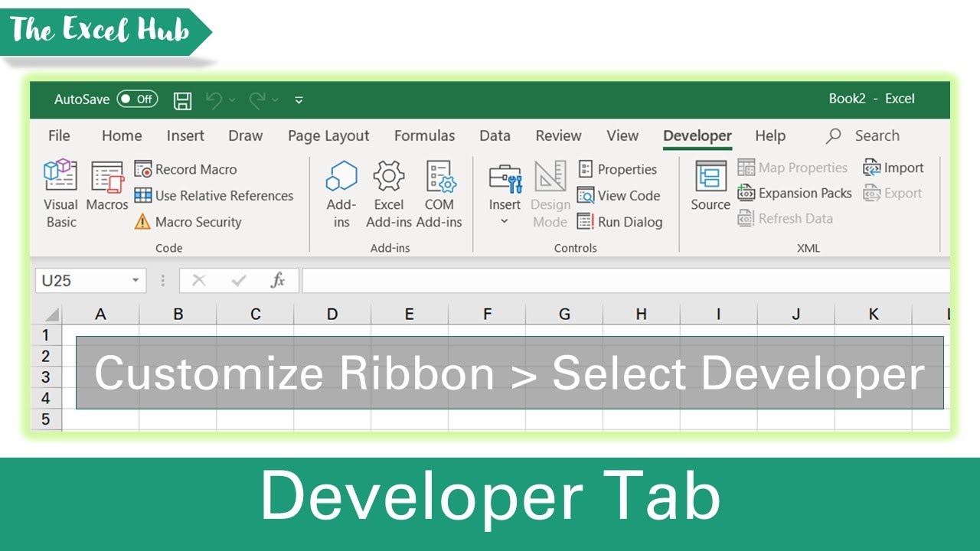This screenshot has height=551, width=980.
Task: Open the XML Source pane
Action: pos(710,185)
